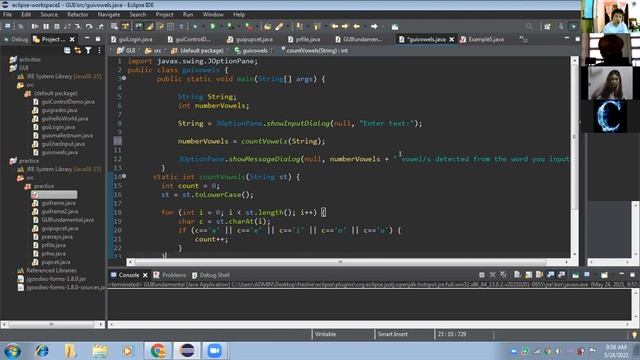Open the dropdown arrow beside the Debug icon

(203, 27)
